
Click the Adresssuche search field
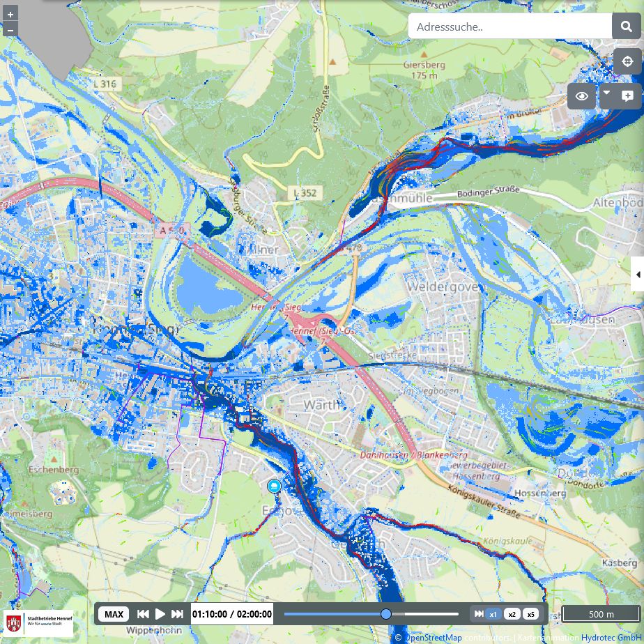509,27
